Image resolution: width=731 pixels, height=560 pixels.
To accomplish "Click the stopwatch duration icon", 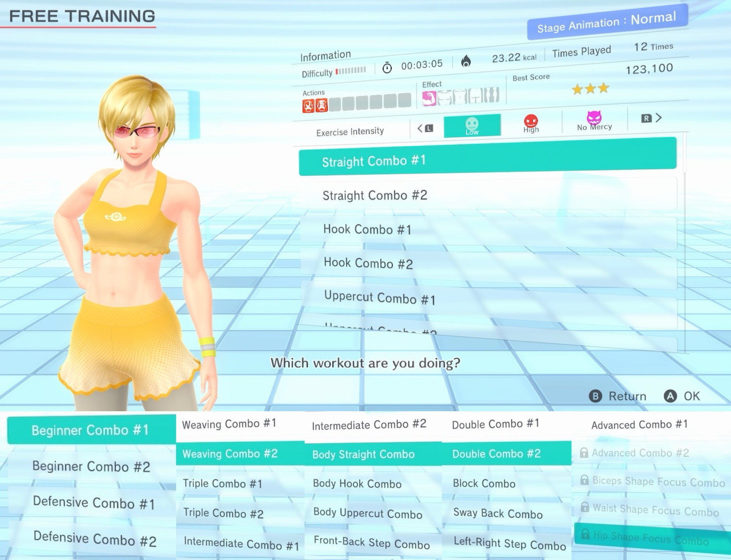I will coord(387,68).
